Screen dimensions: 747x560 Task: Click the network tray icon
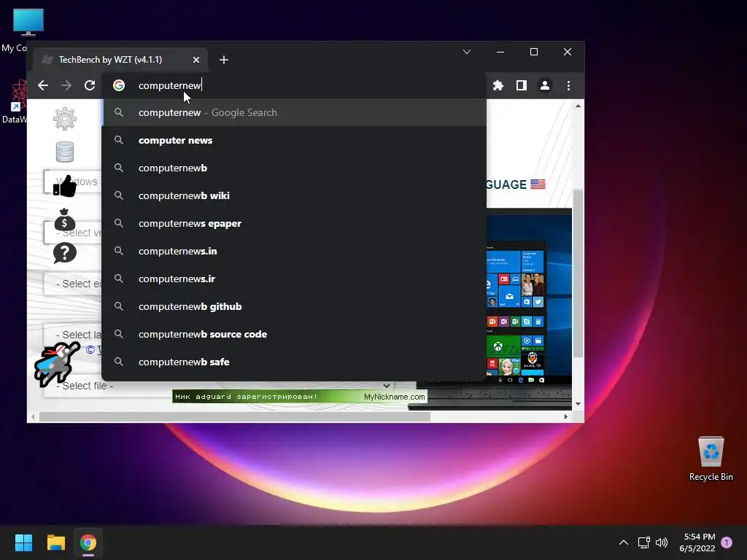point(644,542)
